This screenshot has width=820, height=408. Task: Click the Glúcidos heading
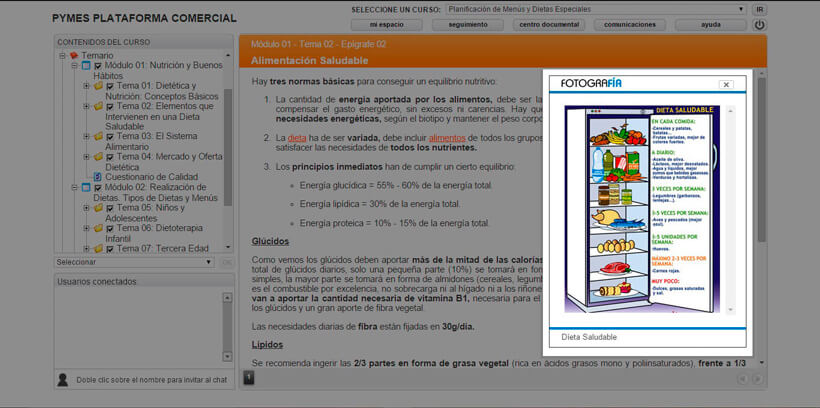[270, 242]
